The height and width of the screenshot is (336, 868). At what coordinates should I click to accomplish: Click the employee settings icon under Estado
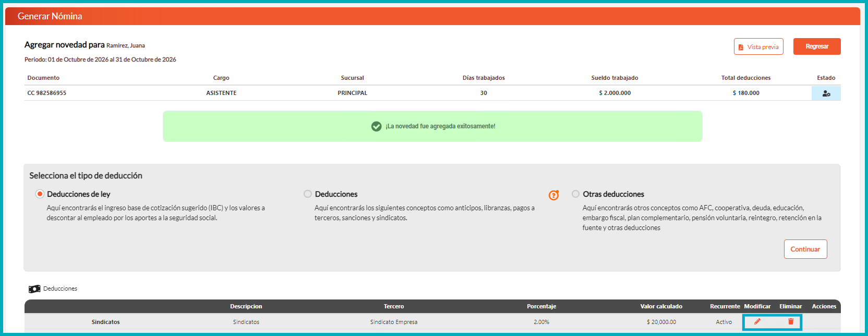826,93
